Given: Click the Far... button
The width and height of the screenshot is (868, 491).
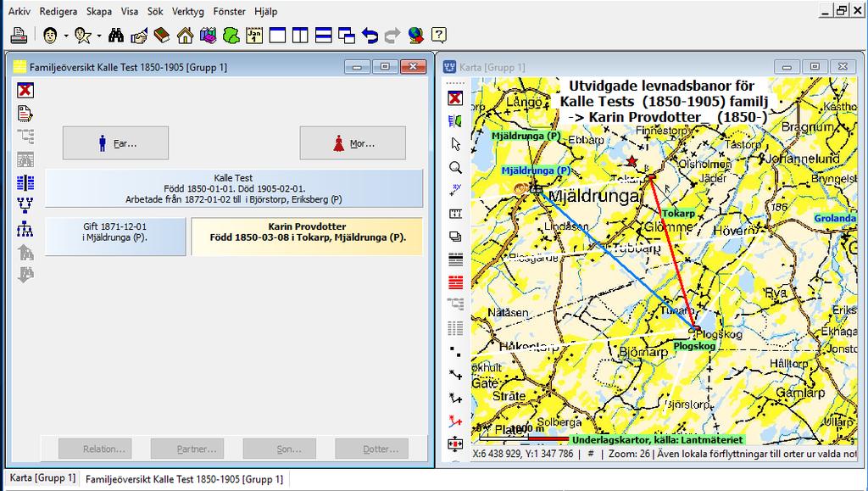Looking at the screenshot, I should [x=115, y=143].
